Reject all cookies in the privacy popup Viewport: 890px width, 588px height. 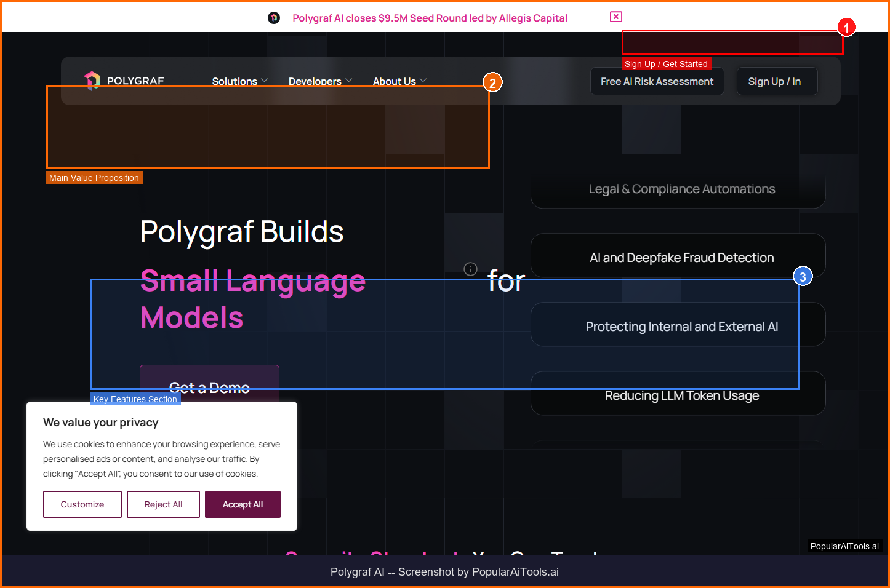click(163, 504)
